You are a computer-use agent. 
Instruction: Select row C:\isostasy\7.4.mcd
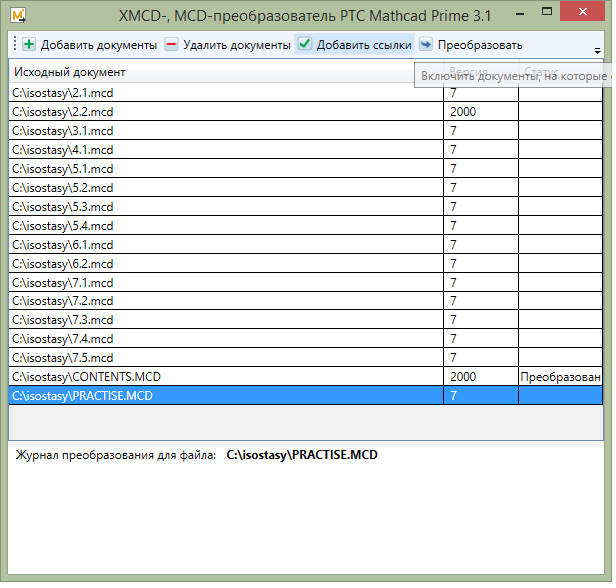tap(305, 338)
